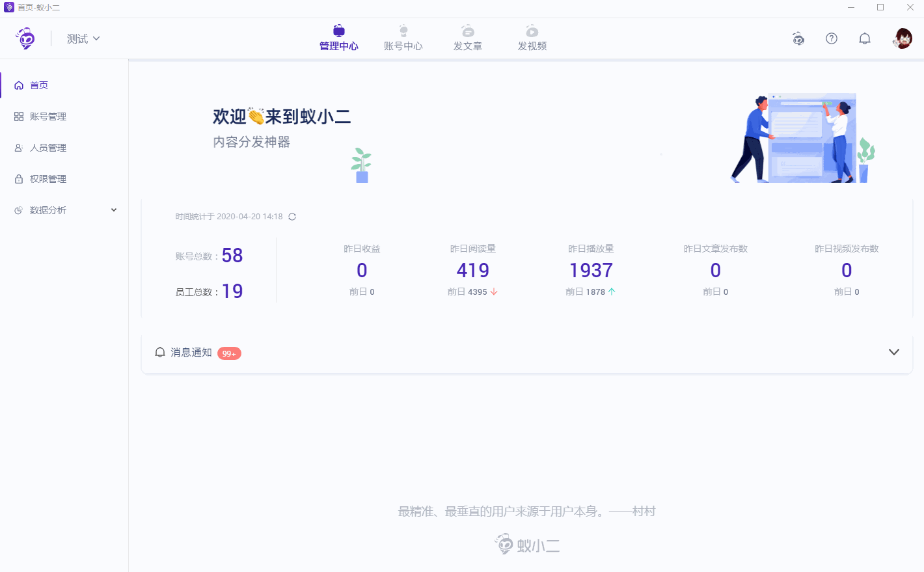924x572 pixels.
Task: Open the notification bell icon
Action: (864, 38)
